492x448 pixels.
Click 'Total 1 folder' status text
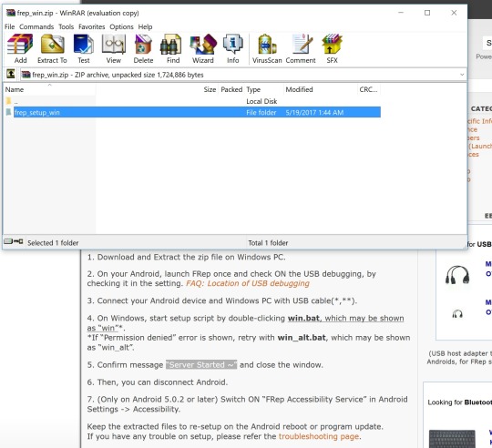268,242
